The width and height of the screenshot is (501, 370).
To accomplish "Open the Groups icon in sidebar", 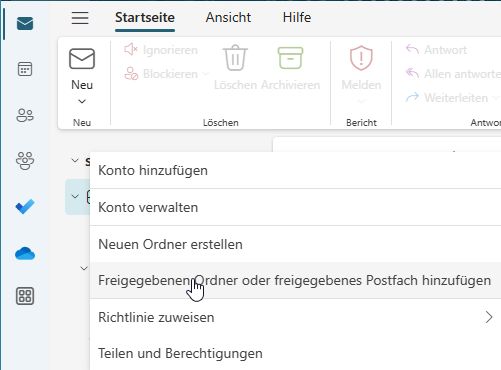I will pyautogui.click(x=25, y=161).
